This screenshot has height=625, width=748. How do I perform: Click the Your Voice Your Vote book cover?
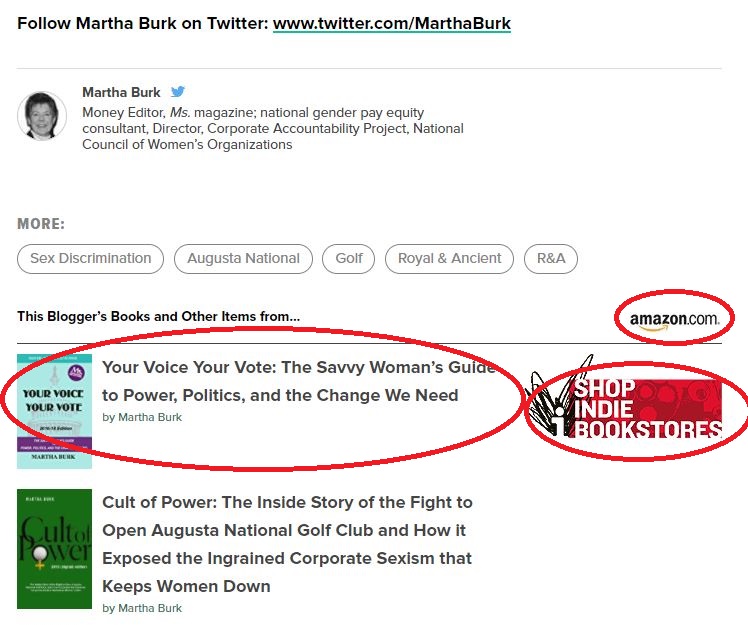(54, 411)
